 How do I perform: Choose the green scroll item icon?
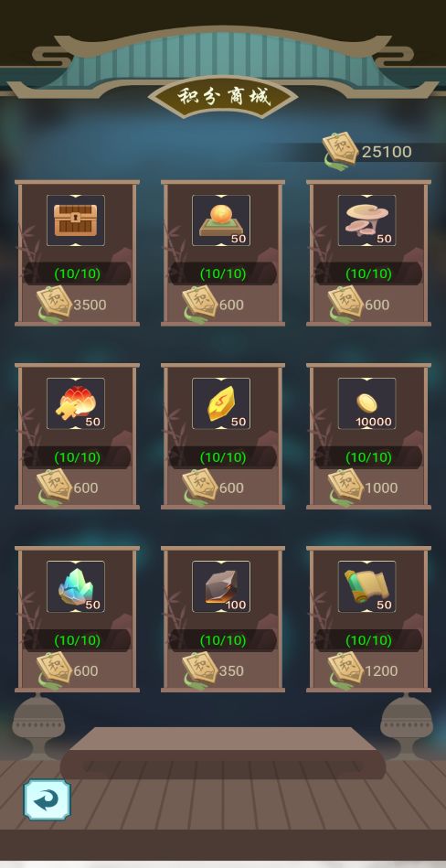(x=366, y=587)
